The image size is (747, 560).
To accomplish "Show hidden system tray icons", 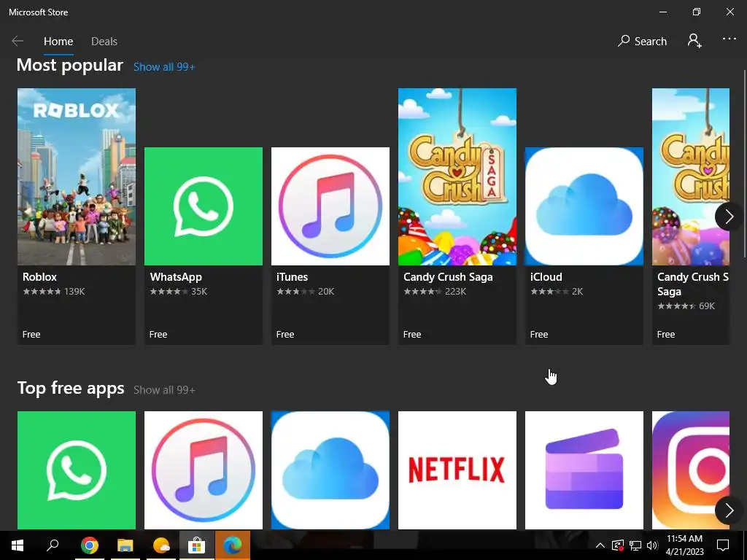I will coord(600,545).
